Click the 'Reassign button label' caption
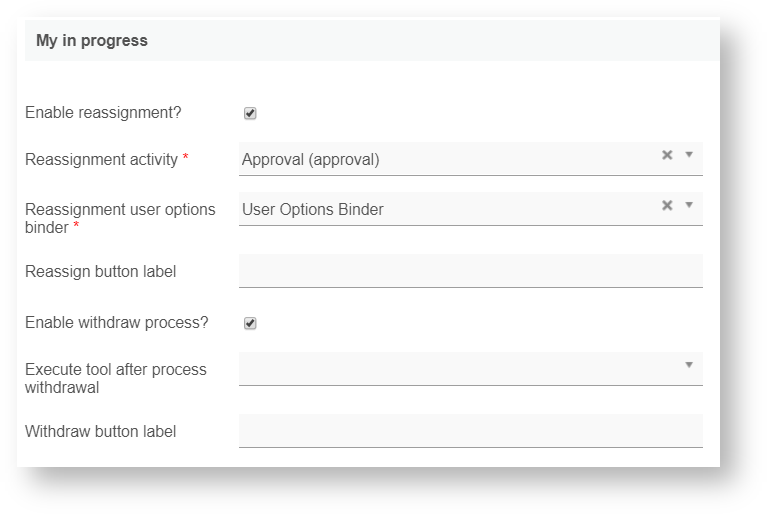This screenshot has width=768, height=515. coord(100,271)
